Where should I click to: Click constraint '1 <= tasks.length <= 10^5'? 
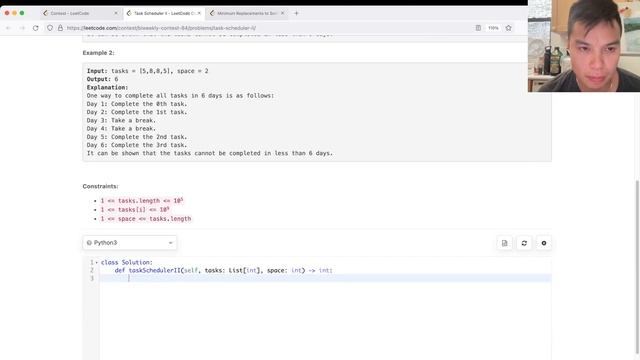142,200
